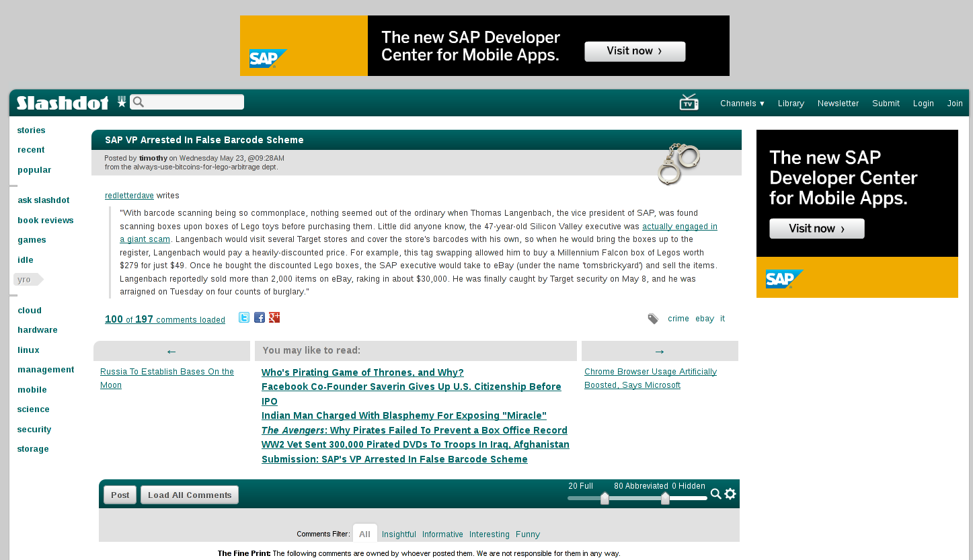Open 'Who's Pirating Game of Thrones' story
Image resolution: width=973 pixels, height=560 pixels.
[362, 372]
